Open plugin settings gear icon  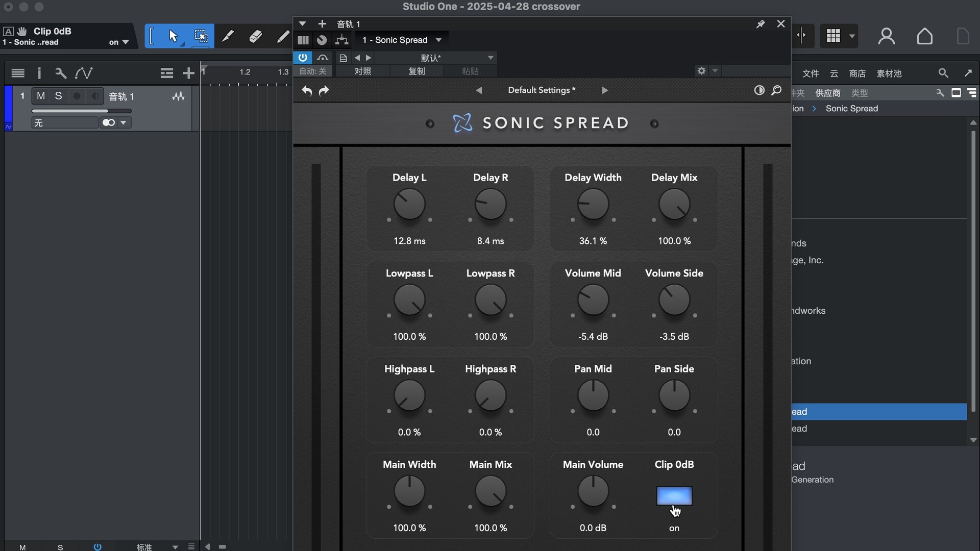pyautogui.click(x=701, y=71)
